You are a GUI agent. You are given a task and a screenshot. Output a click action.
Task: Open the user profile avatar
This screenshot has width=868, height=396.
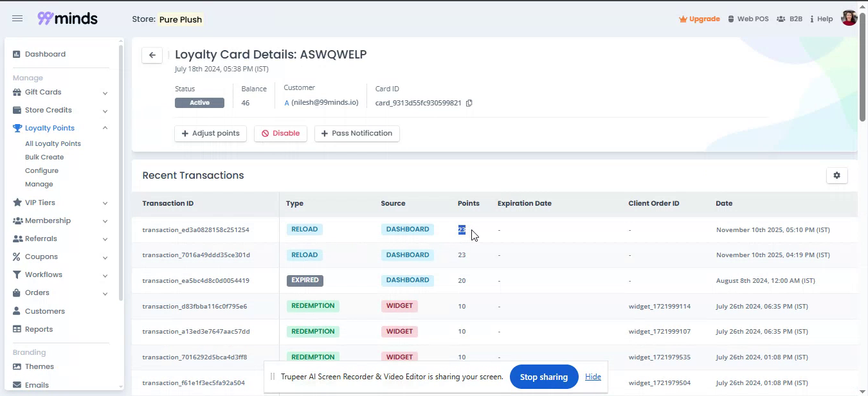click(849, 19)
